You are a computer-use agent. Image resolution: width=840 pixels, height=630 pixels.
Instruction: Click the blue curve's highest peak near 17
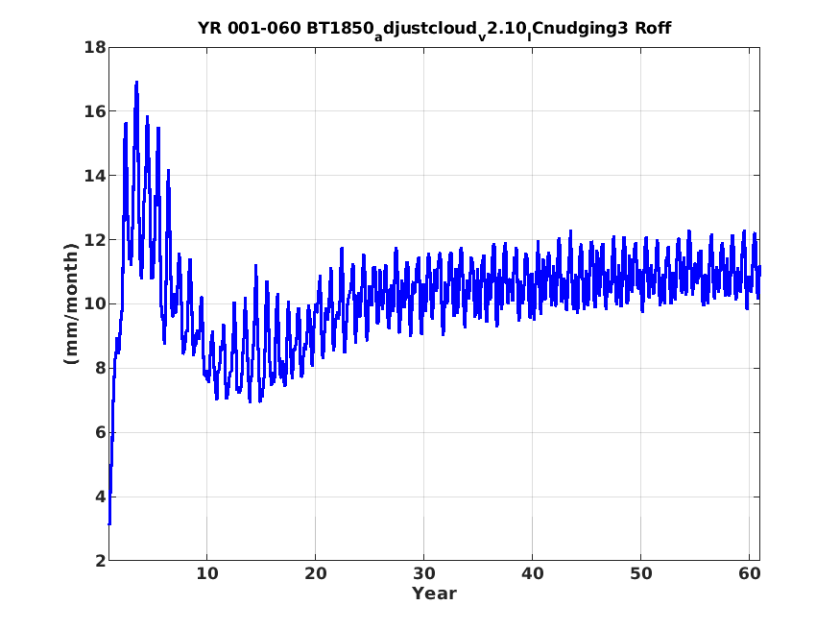tap(136, 83)
